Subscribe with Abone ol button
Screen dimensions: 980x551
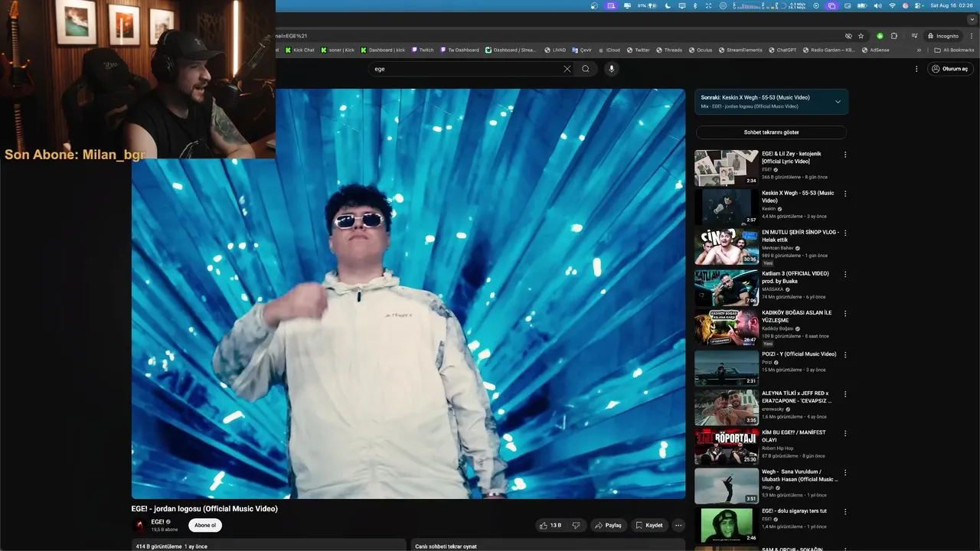point(205,525)
